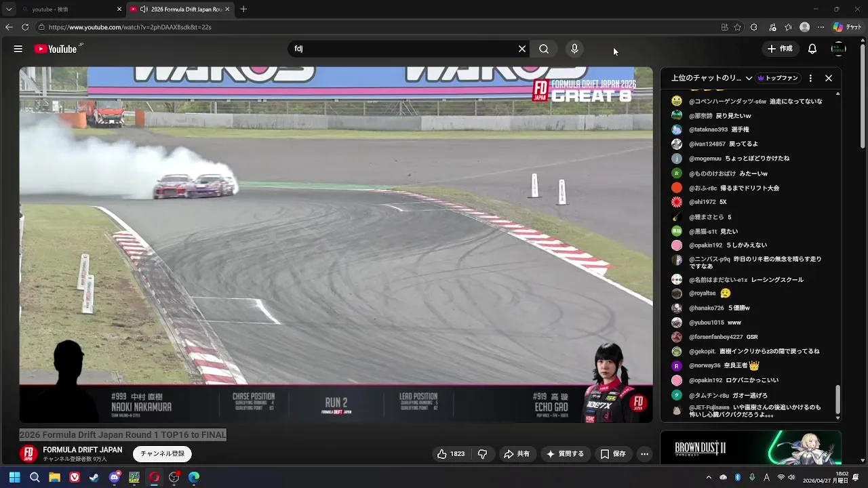Close the youtube - 検索 tab

119,9
